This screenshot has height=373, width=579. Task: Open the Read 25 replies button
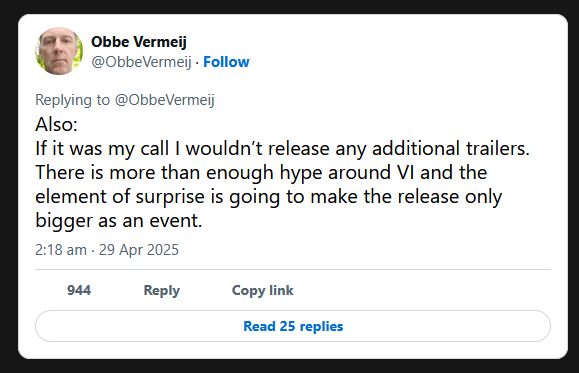pyautogui.click(x=293, y=326)
